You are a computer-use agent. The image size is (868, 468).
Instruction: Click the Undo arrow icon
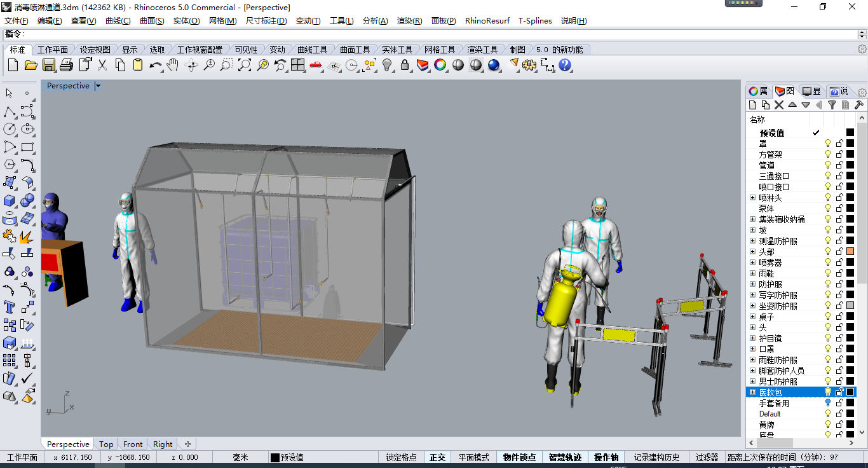click(156, 65)
